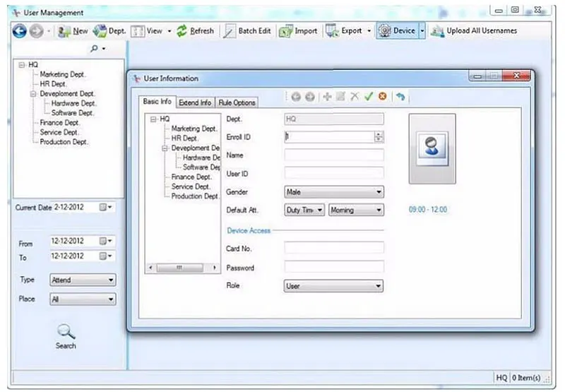Click the Export toolbar button
This screenshot has height=392, width=565.
click(344, 31)
